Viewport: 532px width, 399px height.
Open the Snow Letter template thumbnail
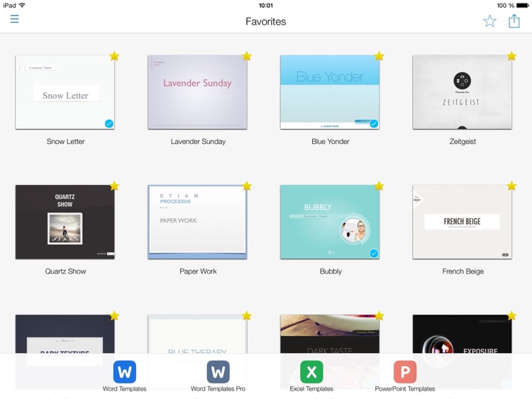pyautogui.click(x=65, y=92)
